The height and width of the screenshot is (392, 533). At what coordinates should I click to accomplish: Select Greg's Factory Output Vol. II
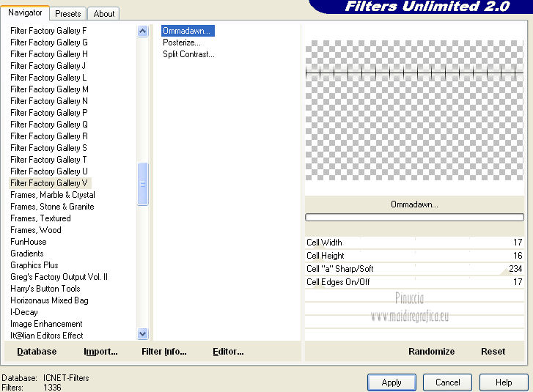[59, 277]
